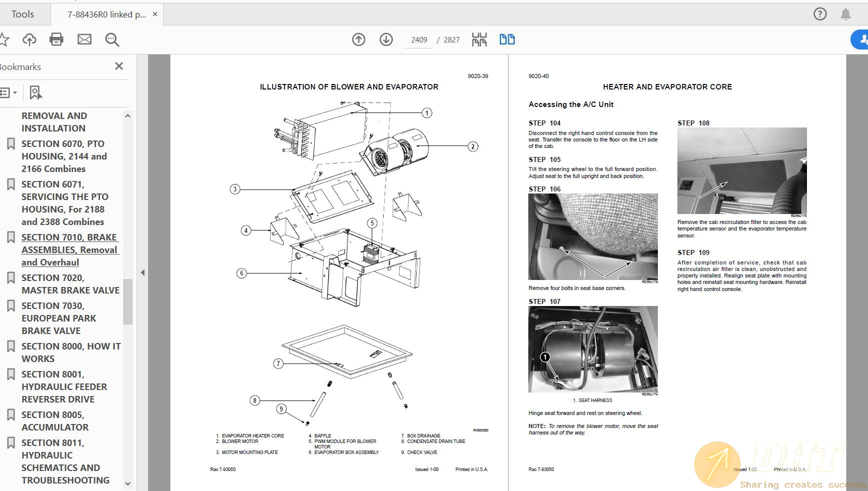
Task: Send file by email envelope icon
Action: [x=85, y=39]
